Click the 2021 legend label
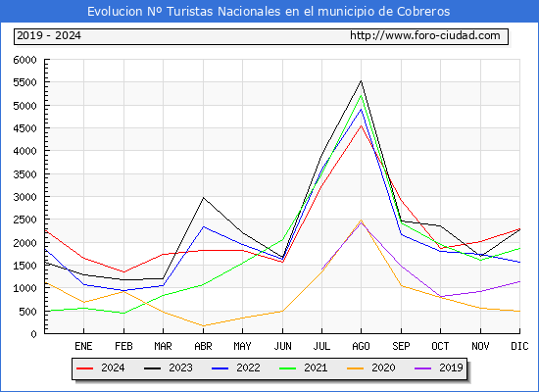This screenshot has width=539, height=392. [x=316, y=367]
